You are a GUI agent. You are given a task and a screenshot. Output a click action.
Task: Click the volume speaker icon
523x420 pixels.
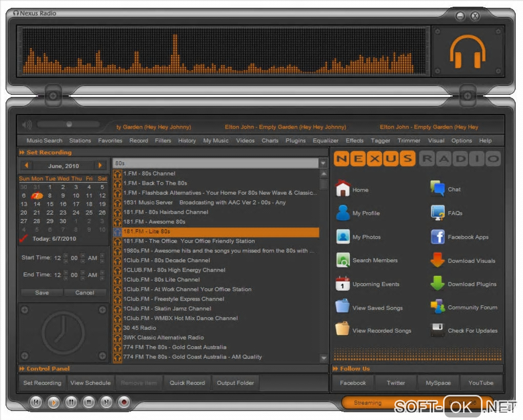[27, 125]
